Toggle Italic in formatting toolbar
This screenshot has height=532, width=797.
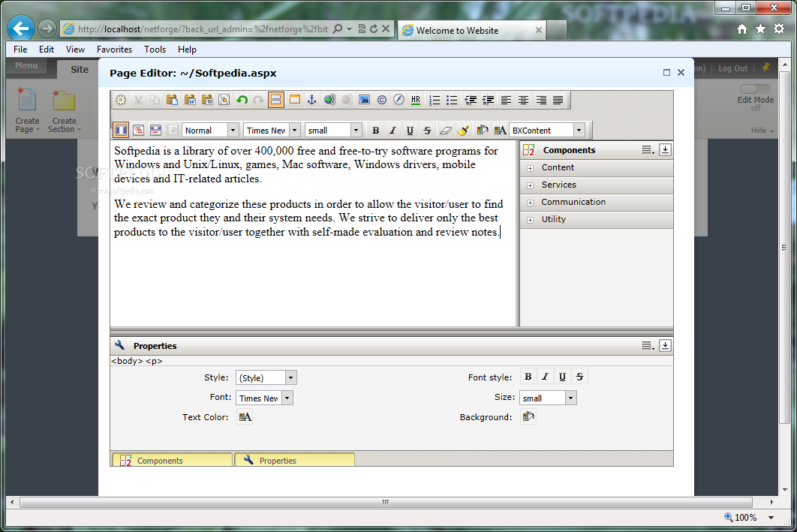(x=393, y=130)
